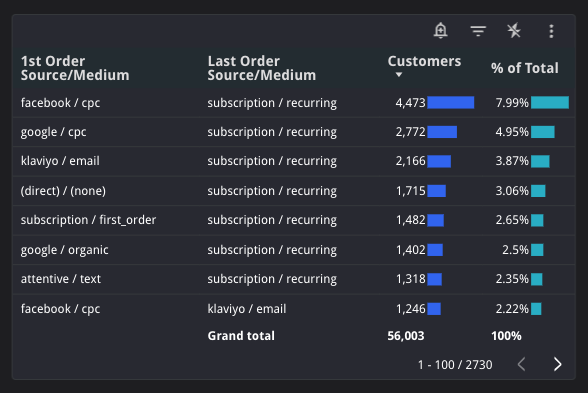
Task: Click 'facebook / cpc' in the 1,246 row
Action: [60, 309]
